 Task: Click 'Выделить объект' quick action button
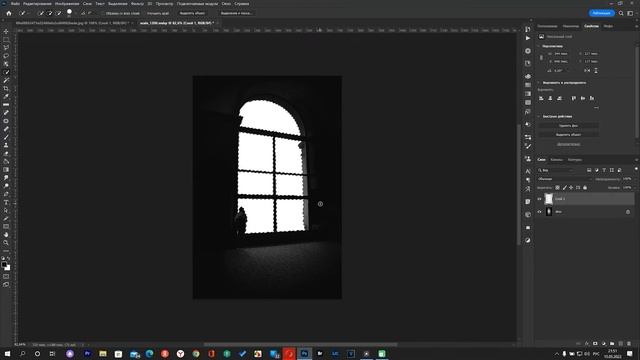(569, 135)
